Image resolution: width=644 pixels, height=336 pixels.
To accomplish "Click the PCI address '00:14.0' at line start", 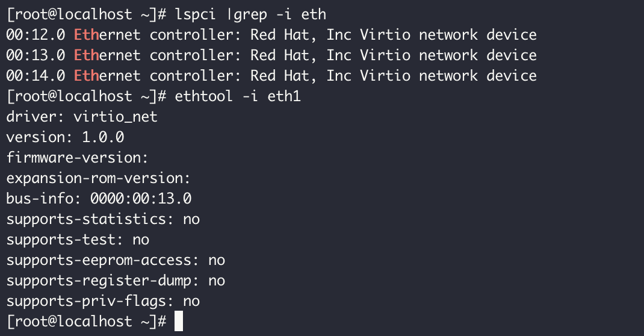I will [x=36, y=75].
